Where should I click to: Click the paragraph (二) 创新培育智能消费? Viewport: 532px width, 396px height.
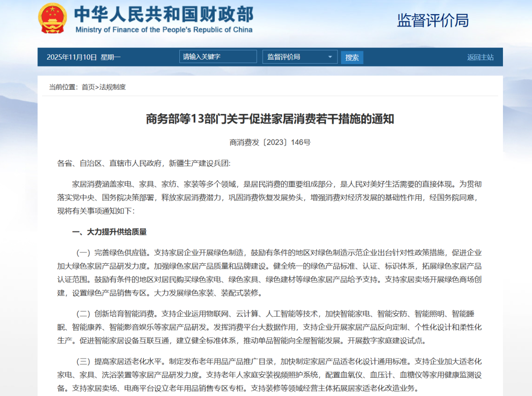[270, 327]
